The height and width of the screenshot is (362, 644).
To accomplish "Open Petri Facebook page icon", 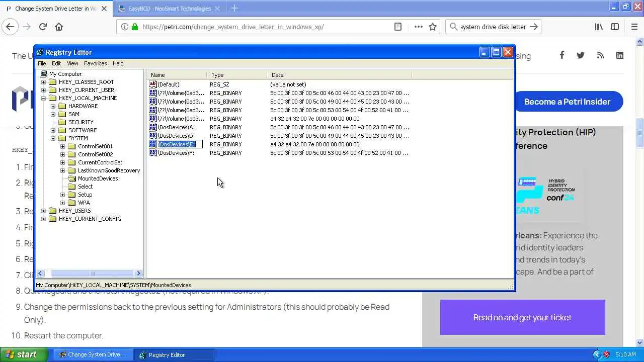I will tap(561, 55).
